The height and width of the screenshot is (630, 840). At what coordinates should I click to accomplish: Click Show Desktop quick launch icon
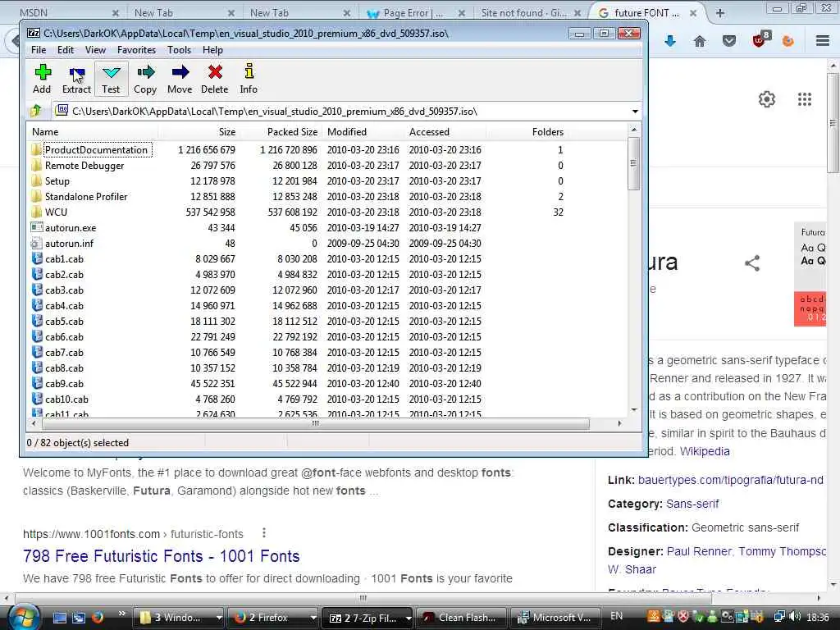pos(59,617)
